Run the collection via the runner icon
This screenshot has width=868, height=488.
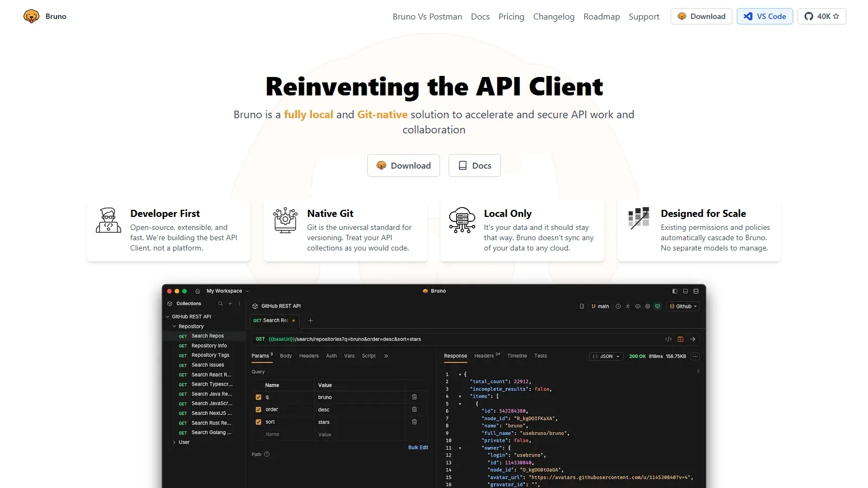[628, 306]
